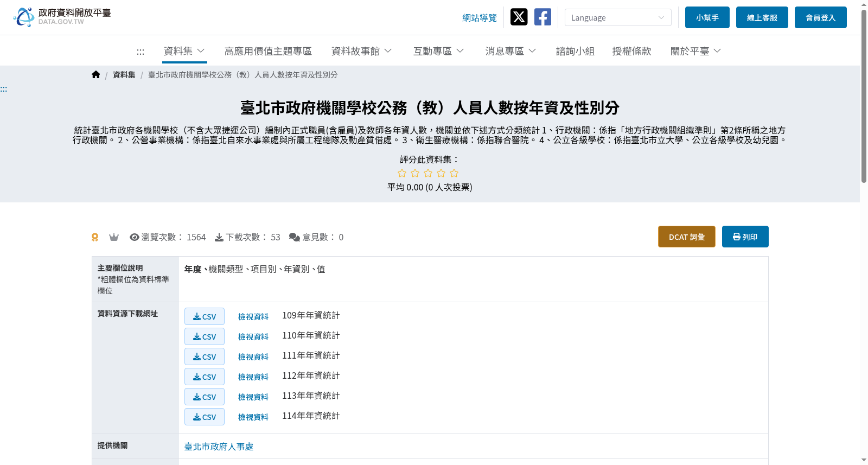
Task: Expand the 消息專區 menu
Action: click(x=510, y=51)
